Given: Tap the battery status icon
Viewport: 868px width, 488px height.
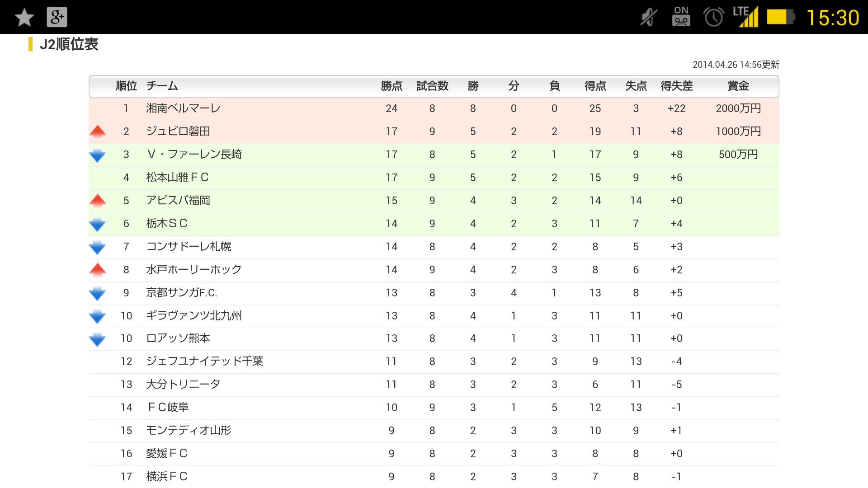Looking at the screenshot, I should pos(781,18).
